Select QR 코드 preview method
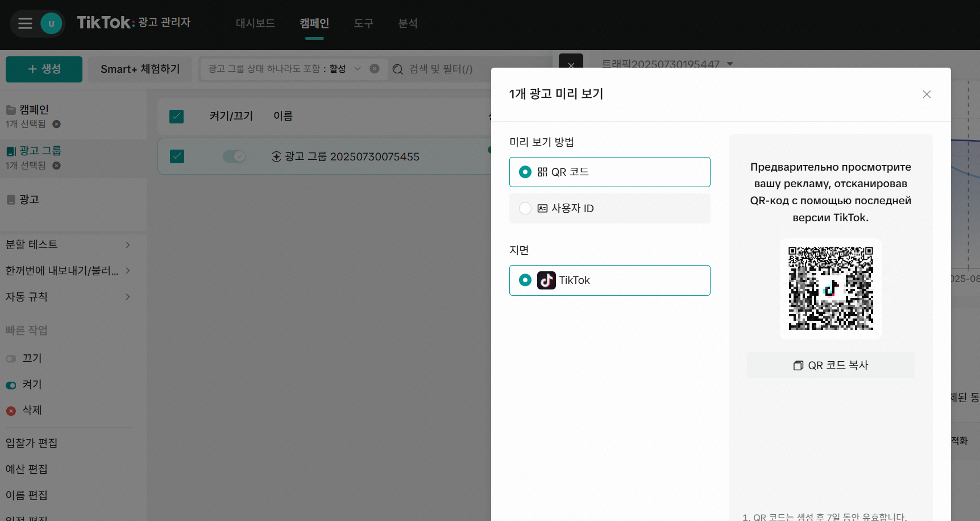980x521 pixels. tap(610, 172)
